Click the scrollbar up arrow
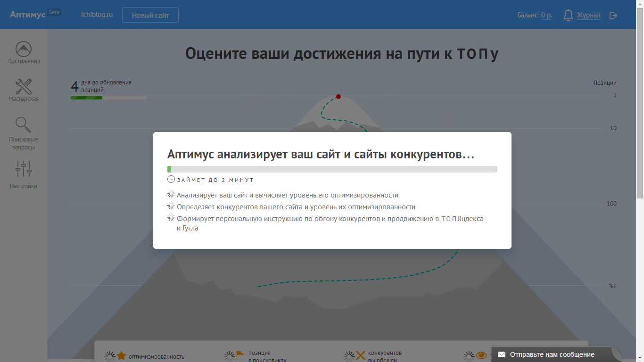644x362 pixels. pos(640,4)
